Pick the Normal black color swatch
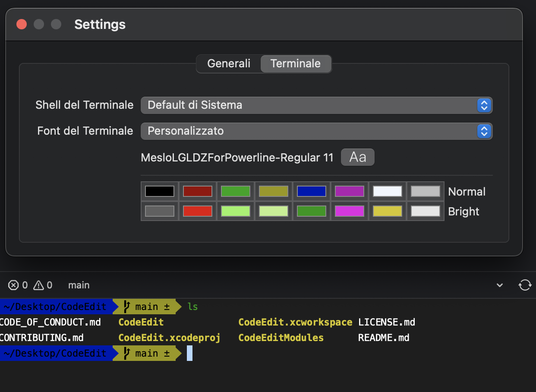The width and height of the screenshot is (536, 392). coord(160,191)
